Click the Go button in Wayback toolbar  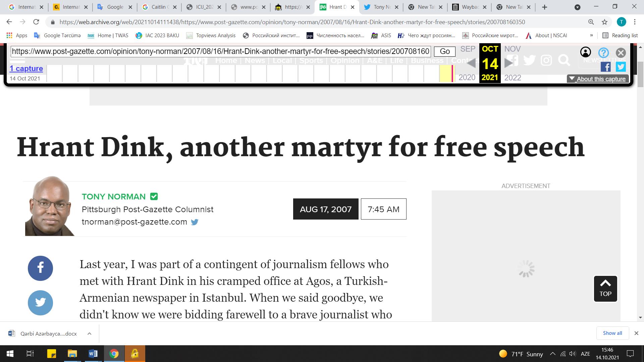[x=445, y=51]
